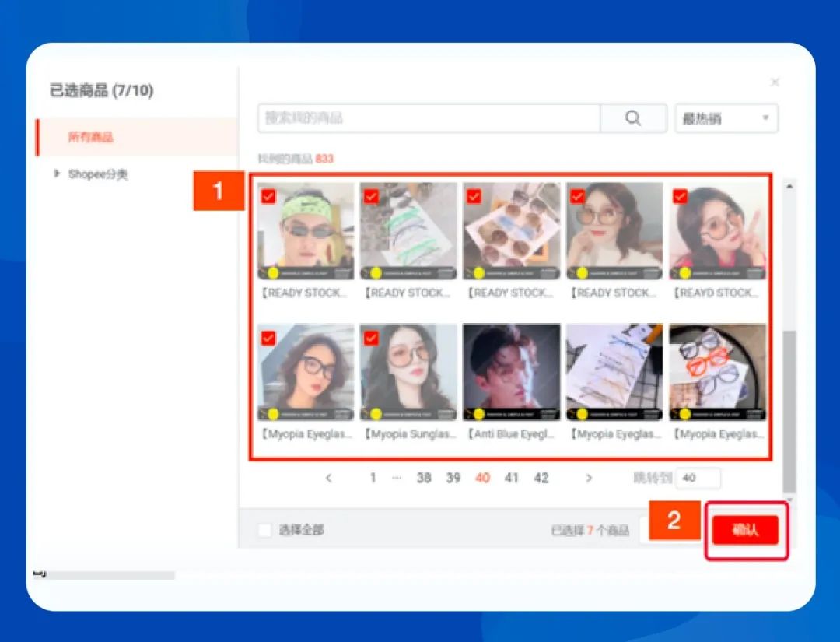This screenshot has height=642, width=840.
Task: Expand the Shopee分类 category tree
Action: pyautogui.click(x=56, y=174)
